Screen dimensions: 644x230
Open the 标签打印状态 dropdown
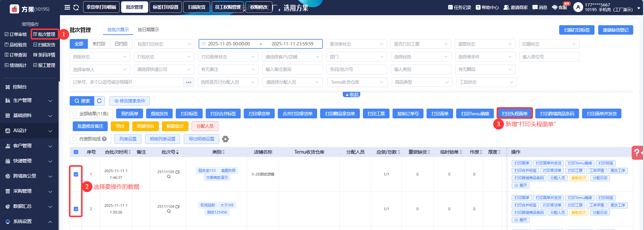pos(164,44)
